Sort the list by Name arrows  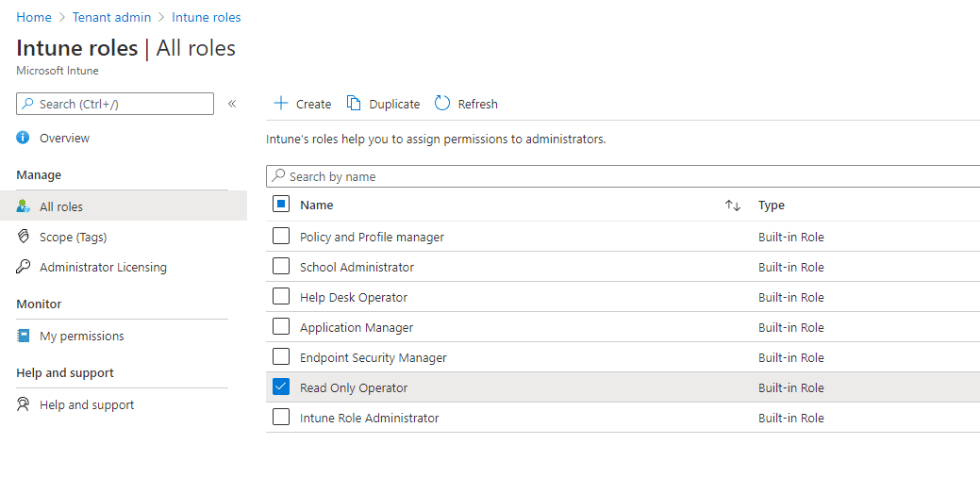(x=733, y=206)
